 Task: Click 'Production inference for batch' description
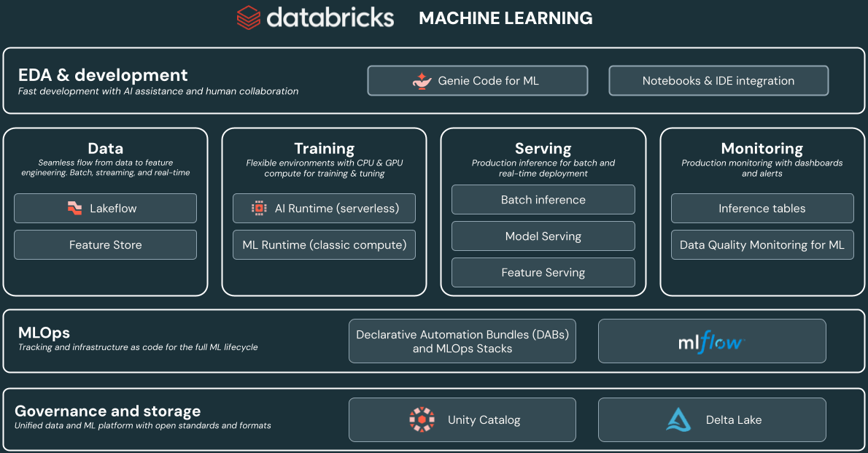[x=543, y=168]
